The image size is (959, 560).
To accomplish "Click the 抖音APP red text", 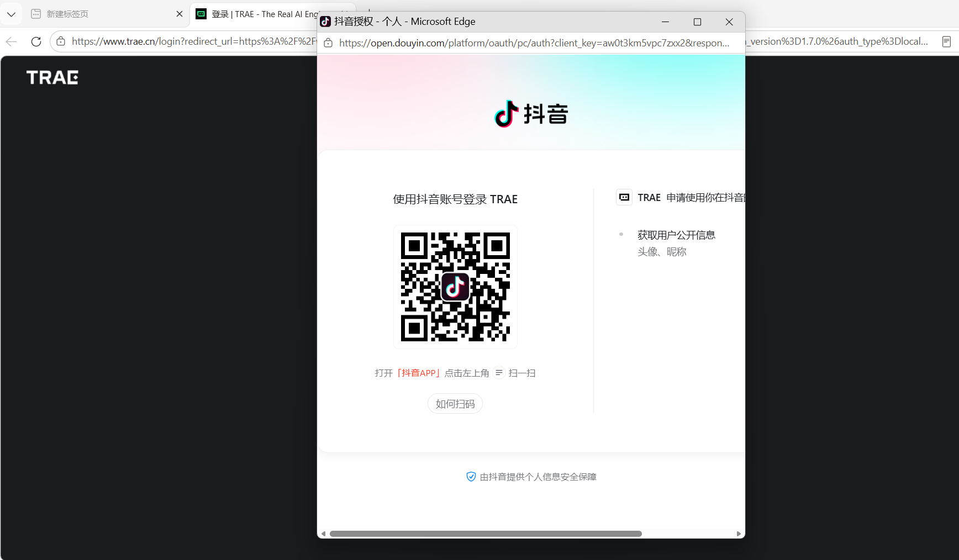I will [419, 373].
